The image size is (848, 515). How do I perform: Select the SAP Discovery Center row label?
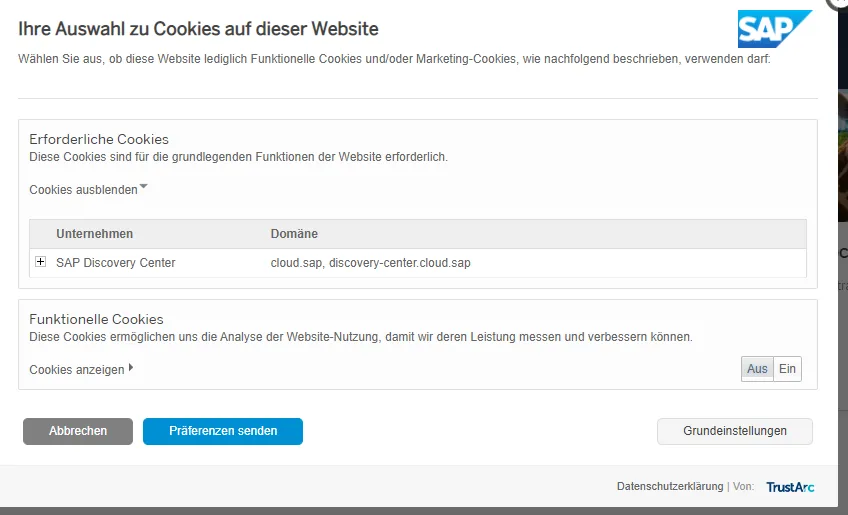[x=115, y=263]
